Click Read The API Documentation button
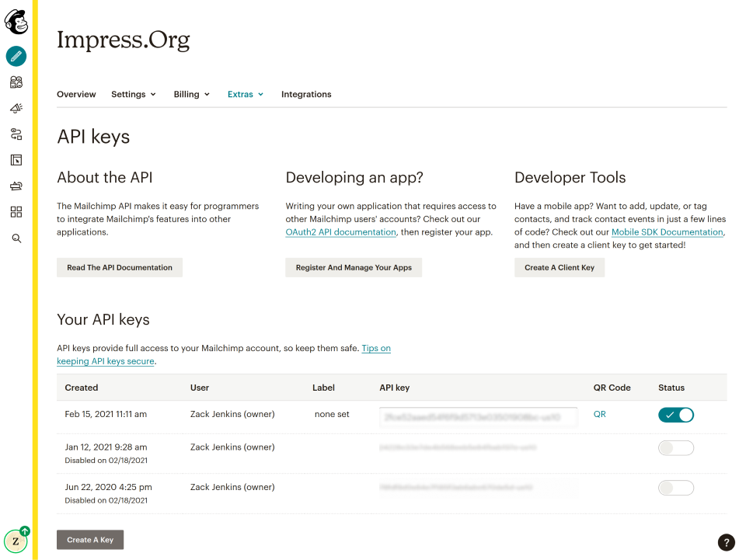 [120, 268]
